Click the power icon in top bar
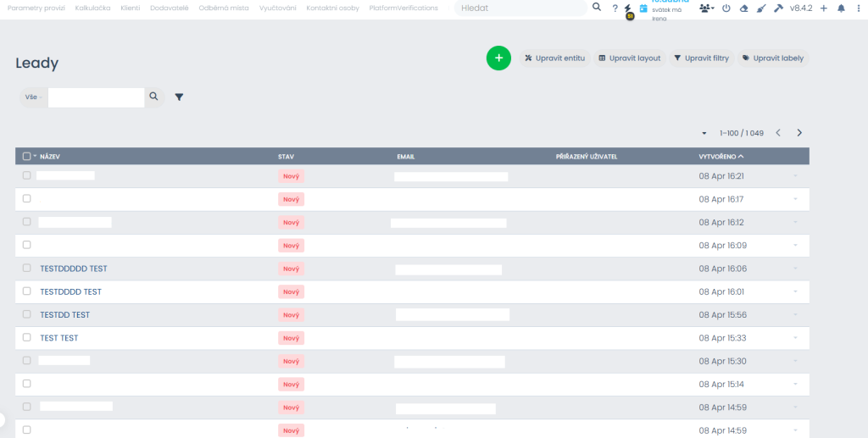The width and height of the screenshot is (868, 438). 726,8
